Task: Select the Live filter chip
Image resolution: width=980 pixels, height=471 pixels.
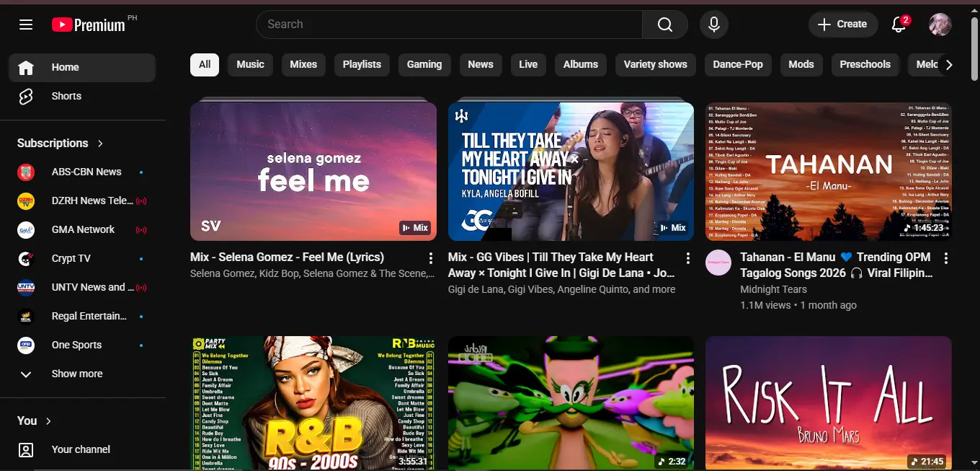Action: coord(528,65)
